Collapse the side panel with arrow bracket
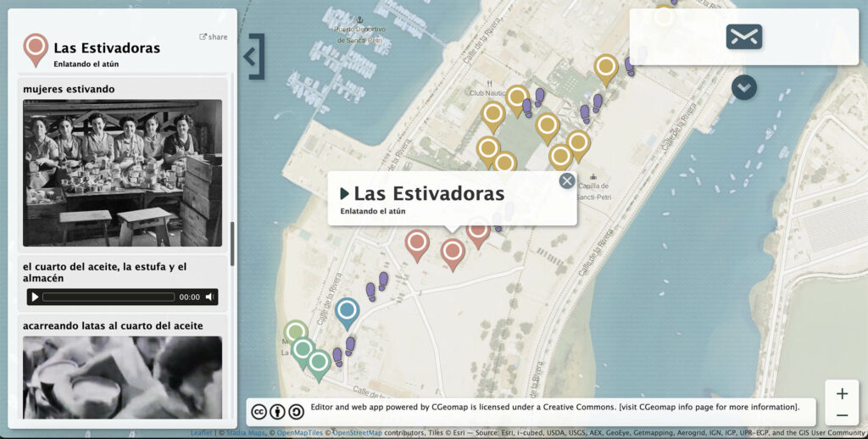Image resolution: width=868 pixels, height=439 pixels. [x=253, y=57]
